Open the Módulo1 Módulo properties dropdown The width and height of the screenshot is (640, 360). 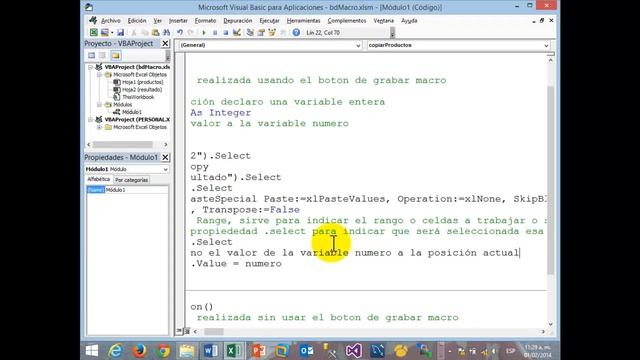(165, 169)
